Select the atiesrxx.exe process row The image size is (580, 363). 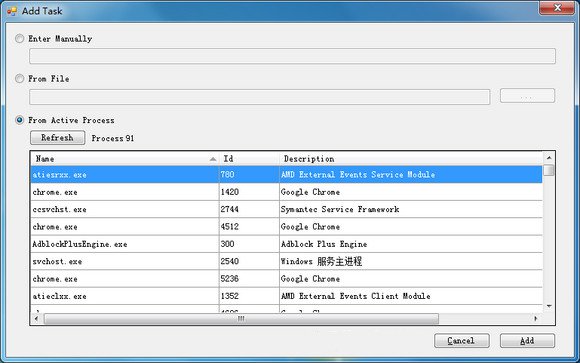(286, 174)
